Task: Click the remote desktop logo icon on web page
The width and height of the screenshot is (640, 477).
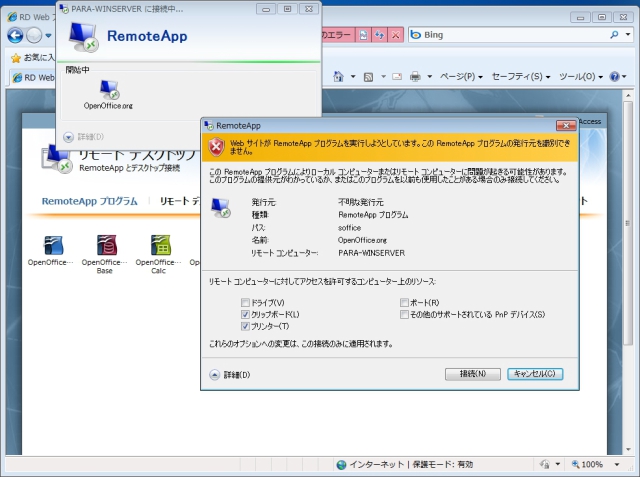Action: coord(57,159)
